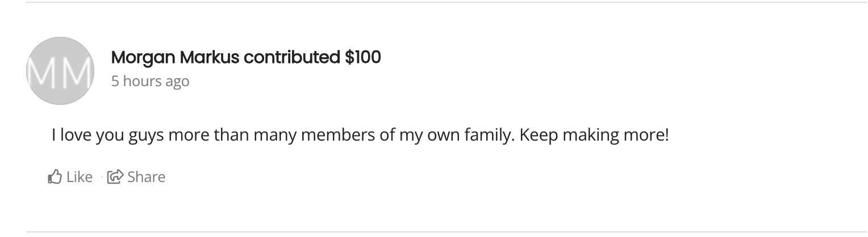
Task: Click the bottom horizontal divider line
Action: (434, 232)
